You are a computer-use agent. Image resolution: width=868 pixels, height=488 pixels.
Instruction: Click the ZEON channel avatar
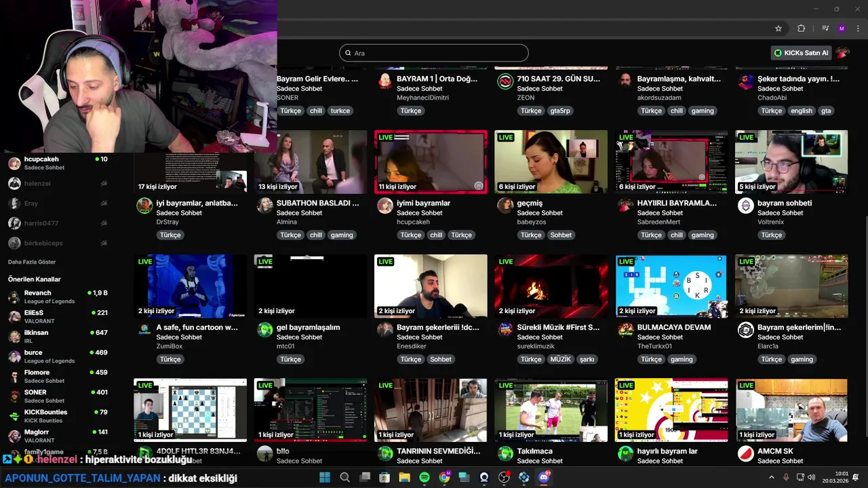pos(505,82)
